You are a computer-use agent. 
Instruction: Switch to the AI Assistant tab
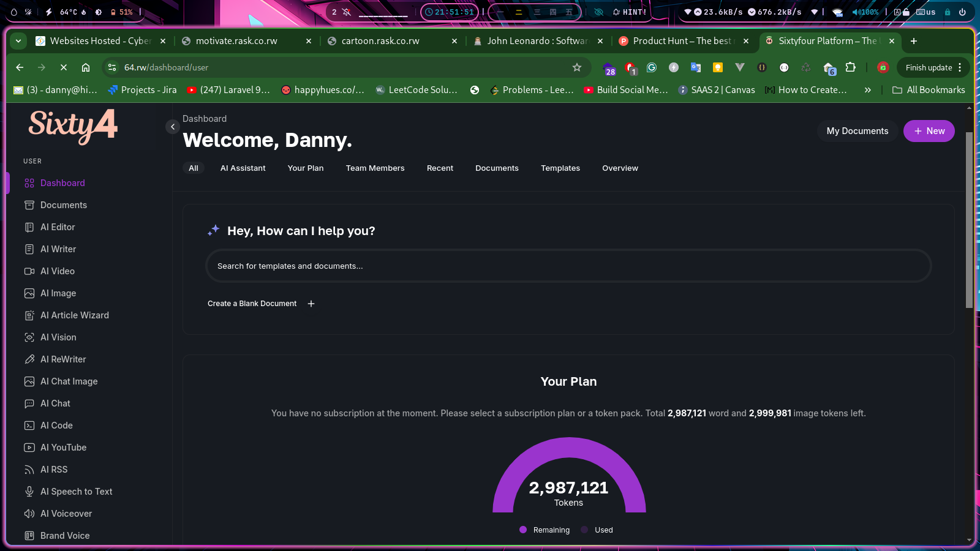point(243,168)
